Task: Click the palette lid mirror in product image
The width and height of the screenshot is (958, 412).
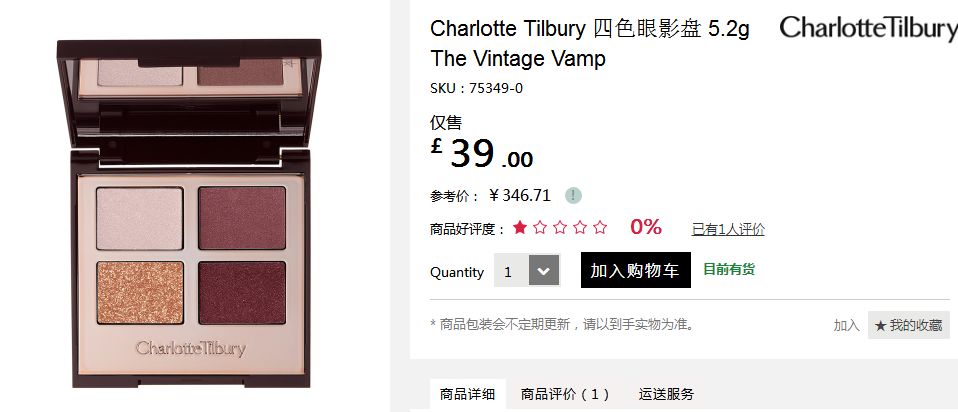Action: click(189, 76)
